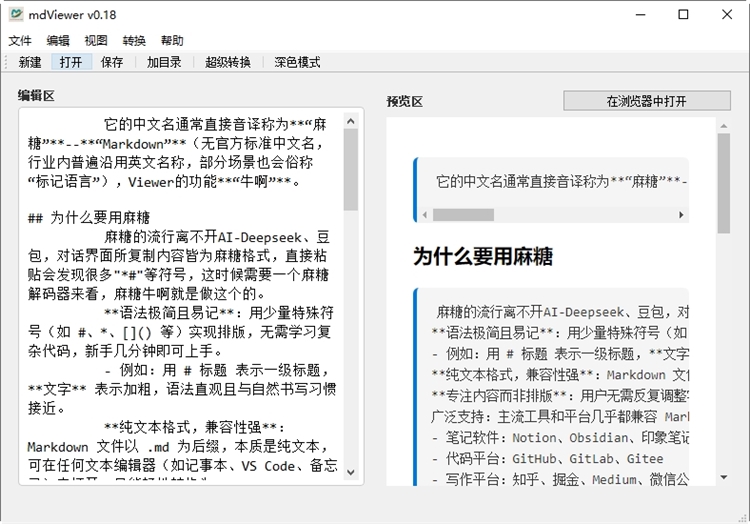
Task: Click left arrow of preview code-block scrollbar
Action: 425,215
